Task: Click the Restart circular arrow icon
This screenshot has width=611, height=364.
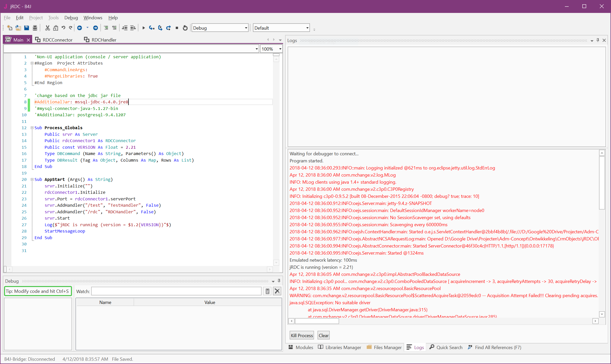Action: [x=185, y=28]
